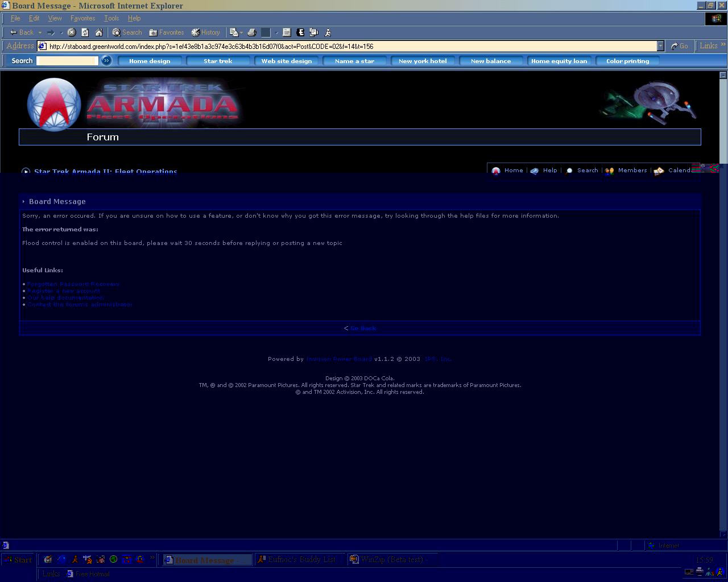Open the Search pane in toolbar

tap(127, 32)
